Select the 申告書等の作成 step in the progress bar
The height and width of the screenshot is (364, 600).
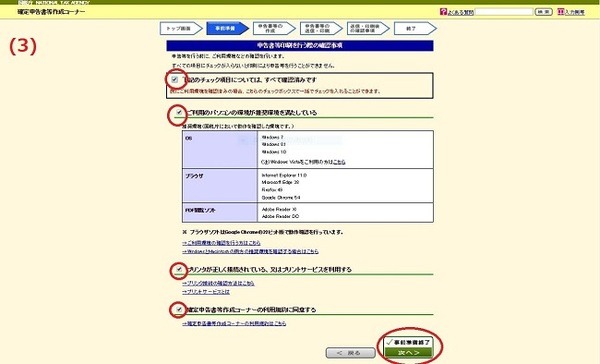[x=274, y=28]
